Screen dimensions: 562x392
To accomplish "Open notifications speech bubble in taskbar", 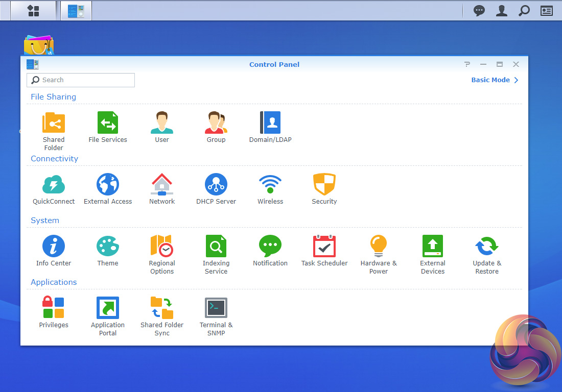I will coord(479,11).
